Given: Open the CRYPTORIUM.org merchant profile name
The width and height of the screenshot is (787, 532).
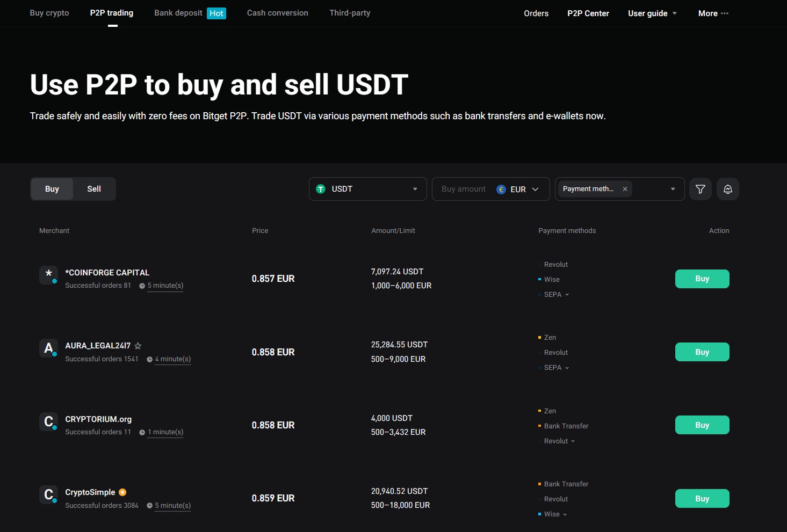Looking at the screenshot, I should coord(98,419).
